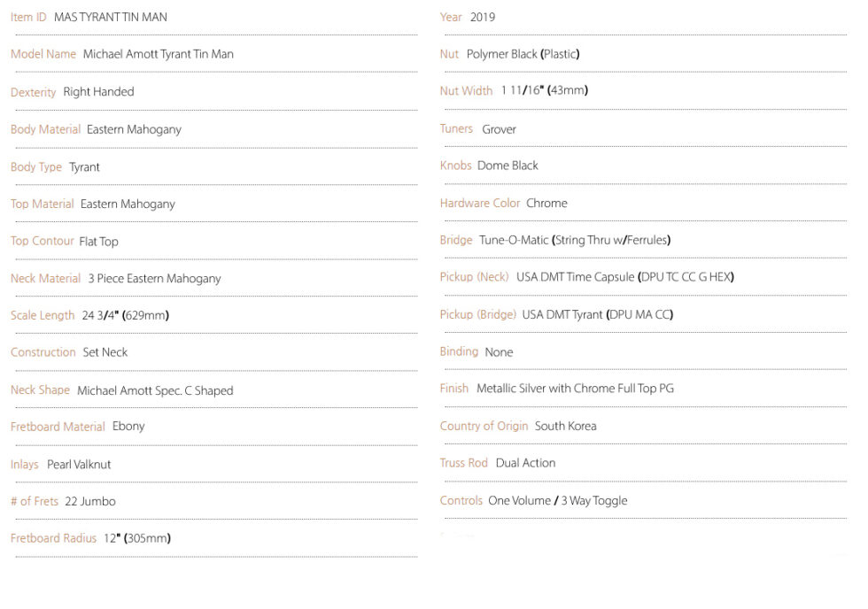
Task: Click the Year 2019 value
Action: 483,17
